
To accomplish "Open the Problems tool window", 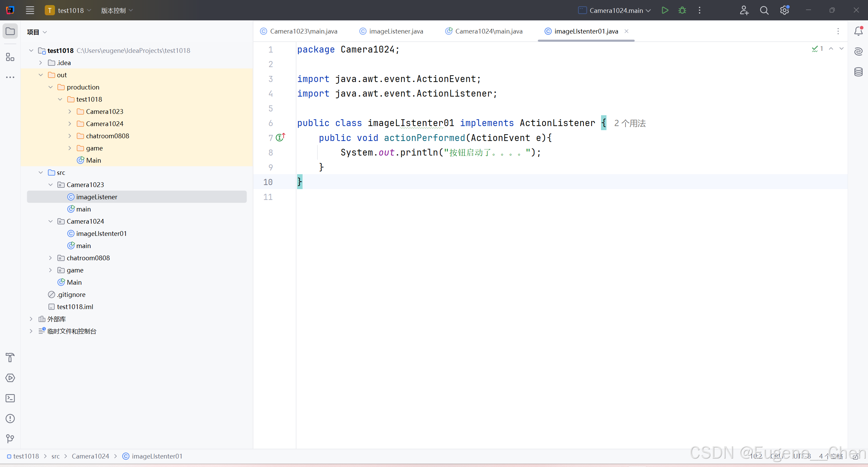I will click(x=10, y=419).
